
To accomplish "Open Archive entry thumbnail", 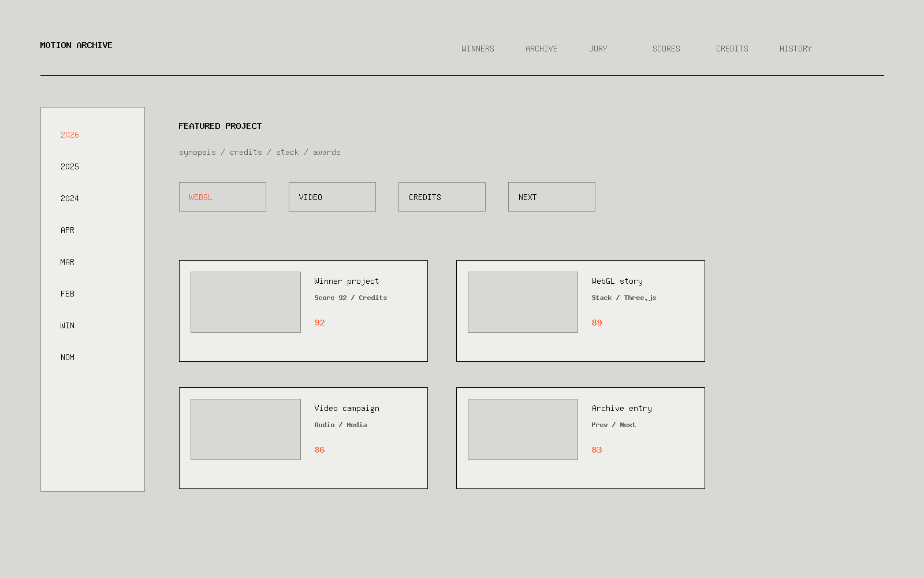I will click(523, 429).
